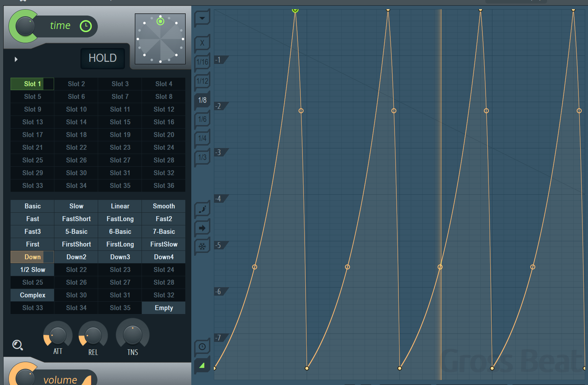Image resolution: width=588 pixels, height=385 pixels.
Task: Select the FirstLong preset
Action: pos(120,244)
